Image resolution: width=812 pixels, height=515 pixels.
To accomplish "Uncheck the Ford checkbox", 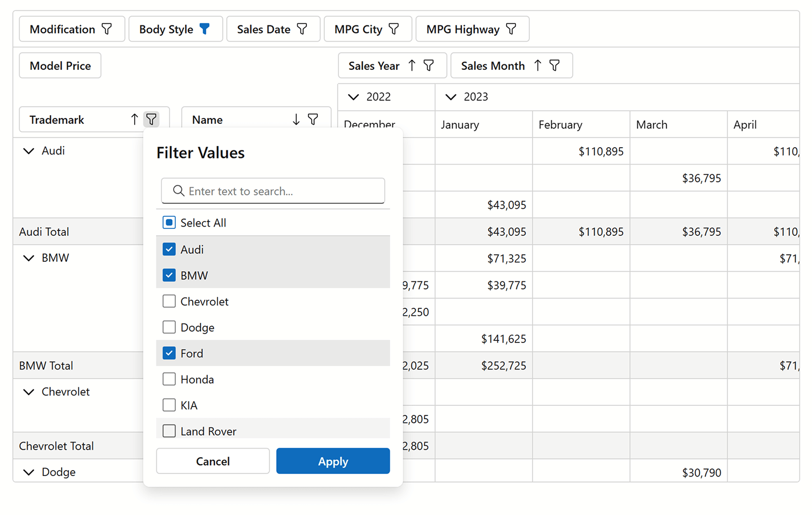I will [x=169, y=353].
